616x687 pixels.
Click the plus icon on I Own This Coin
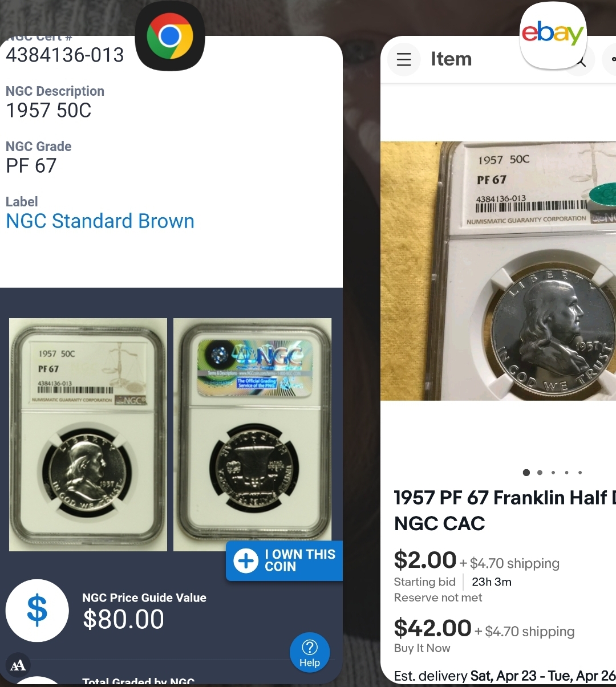coord(246,561)
